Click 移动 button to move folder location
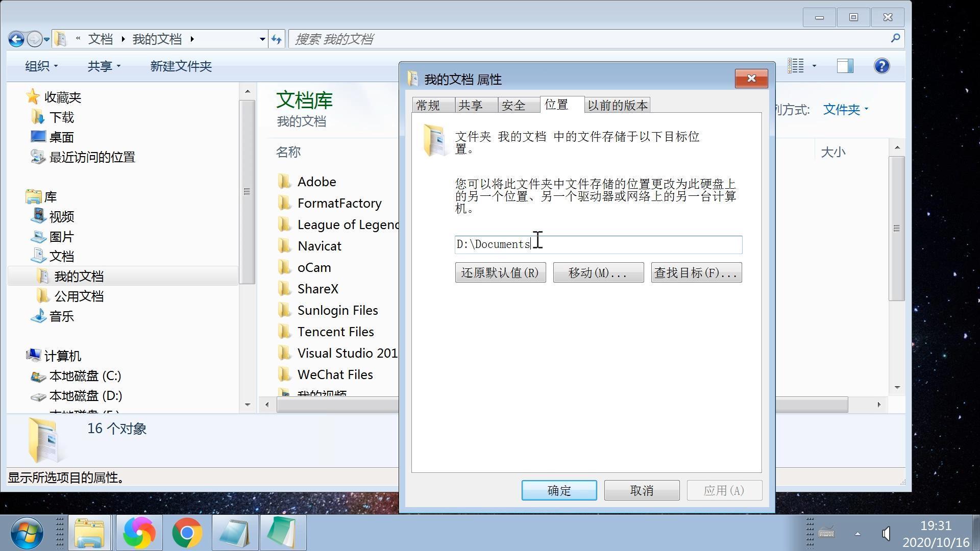 click(x=597, y=273)
